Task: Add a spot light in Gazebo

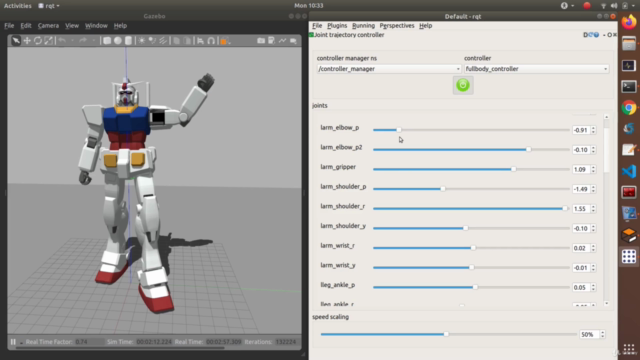Action: [x=152, y=41]
